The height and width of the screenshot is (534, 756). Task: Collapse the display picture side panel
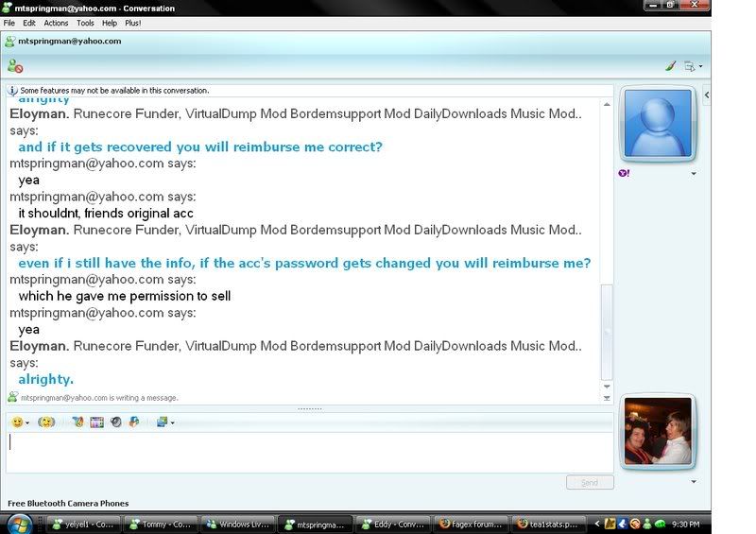click(706, 95)
